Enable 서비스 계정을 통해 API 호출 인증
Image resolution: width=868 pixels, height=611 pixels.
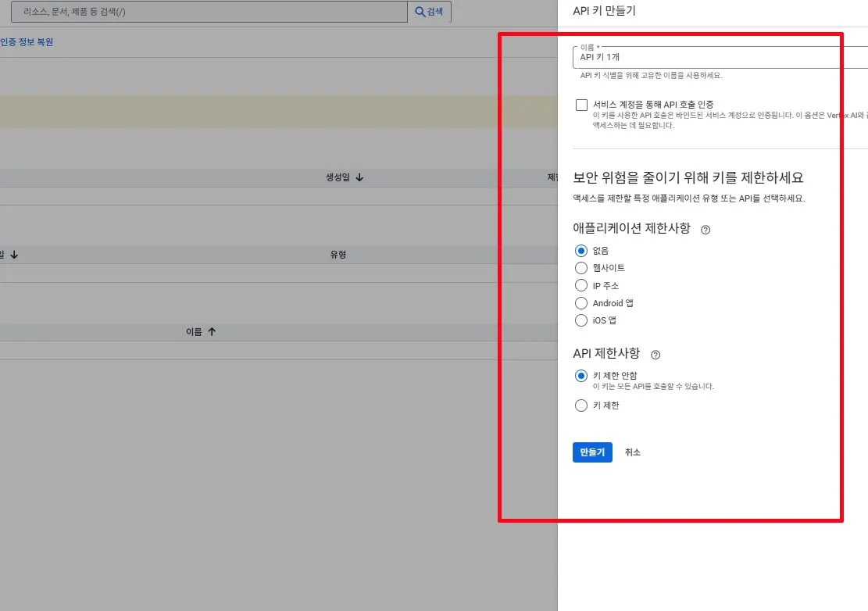581,103
